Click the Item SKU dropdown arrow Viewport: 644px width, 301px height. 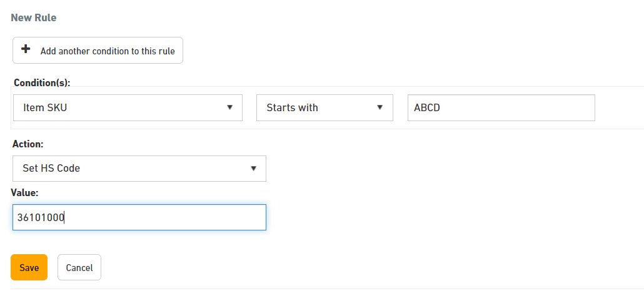tap(230, 107)
